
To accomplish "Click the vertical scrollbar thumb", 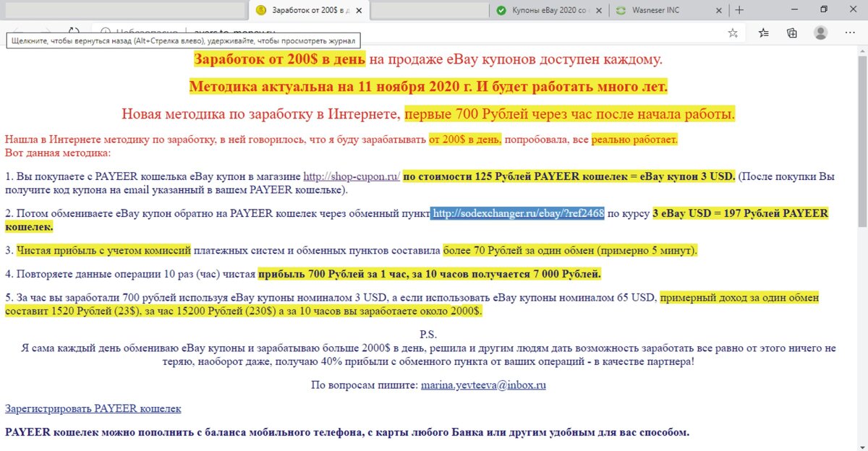I will (x=862, y=142).
